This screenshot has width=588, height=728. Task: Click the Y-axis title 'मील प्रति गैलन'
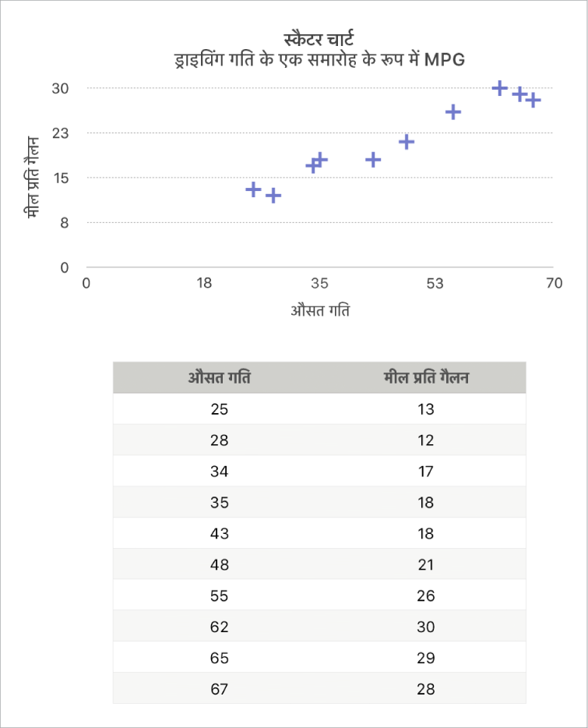click(x=33, y=178)
